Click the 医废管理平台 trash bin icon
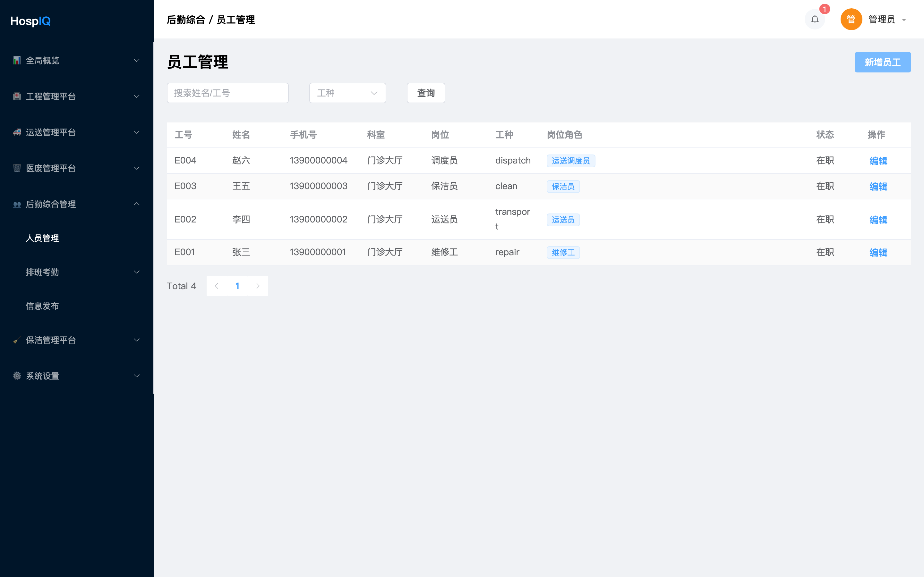The image size is (924, 577). pos(17,168)
